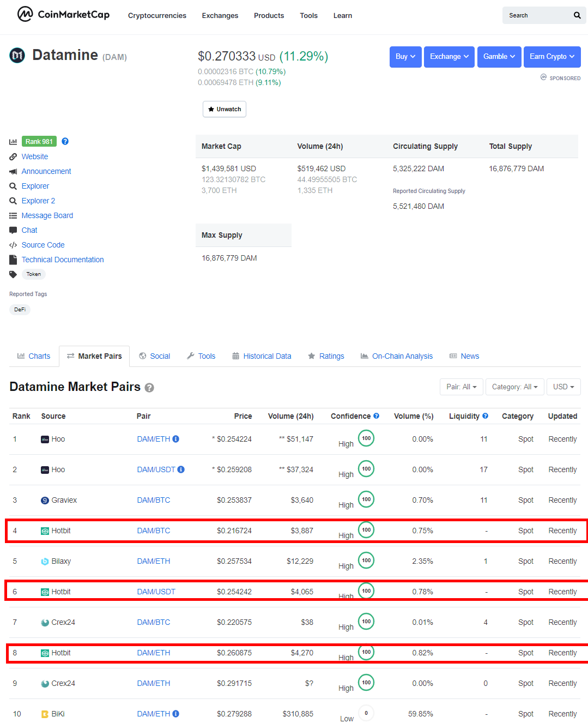Click the Confidence column info icon
This screenshot has height=723, width=588.
coord(376,415)
